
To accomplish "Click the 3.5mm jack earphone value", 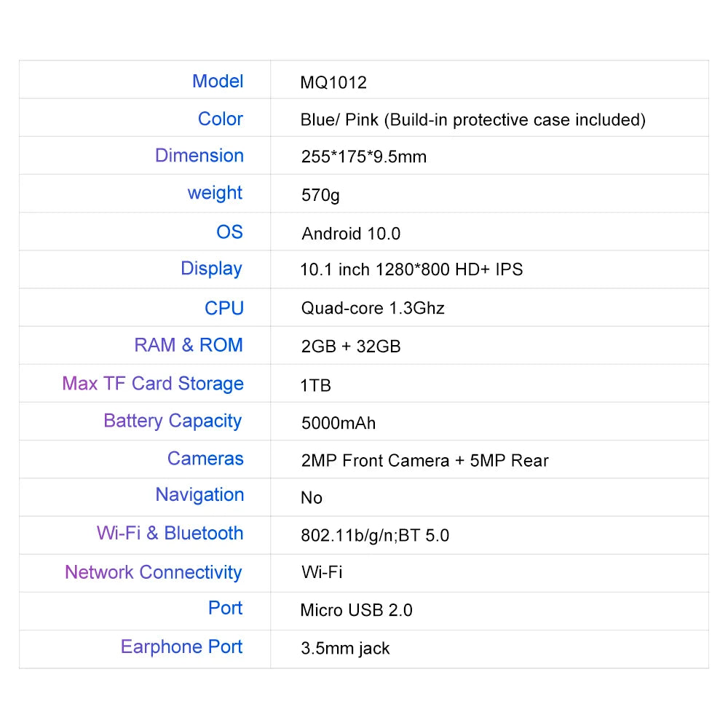I will click(x=345, y=648).
